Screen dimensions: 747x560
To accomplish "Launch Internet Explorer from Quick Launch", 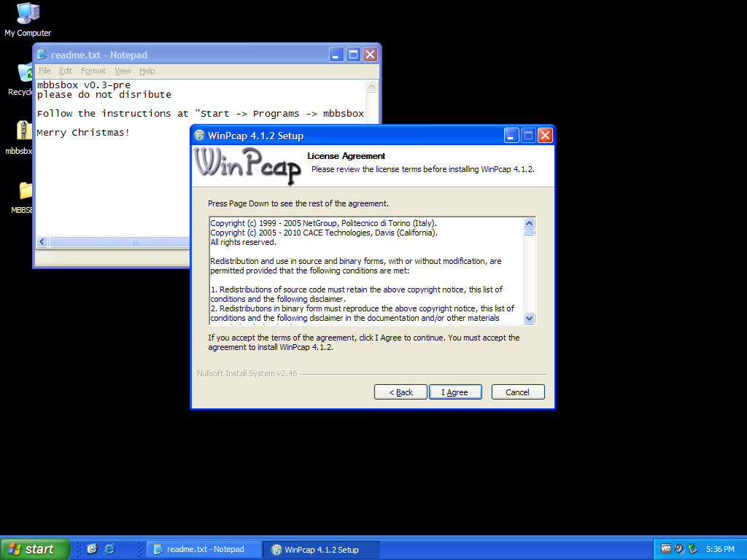I will (109, 549).
